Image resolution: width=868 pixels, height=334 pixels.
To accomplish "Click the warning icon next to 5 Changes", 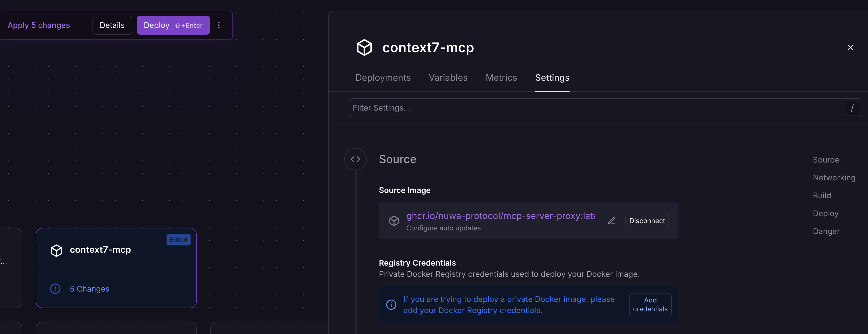I will (55, 288).
